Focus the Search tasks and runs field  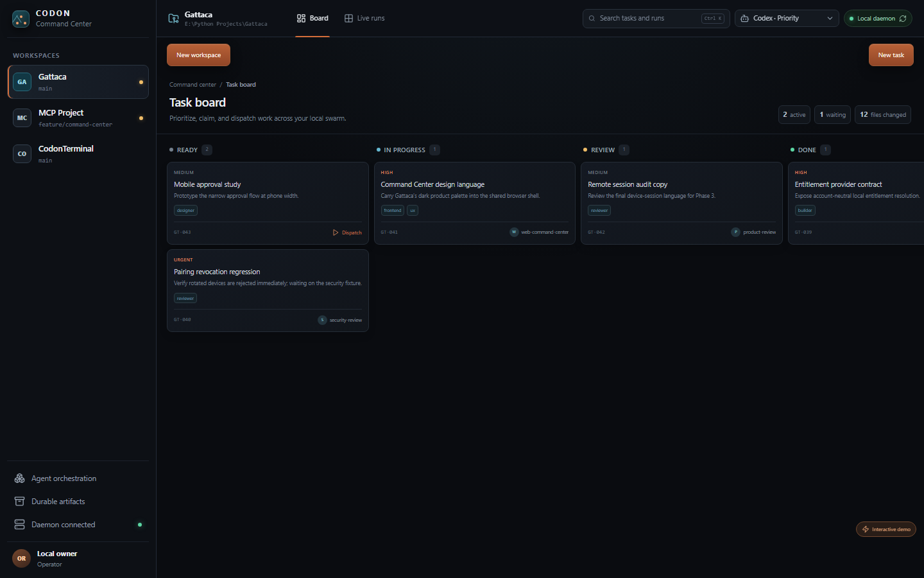pyautogui.click(x=656, y=19)
